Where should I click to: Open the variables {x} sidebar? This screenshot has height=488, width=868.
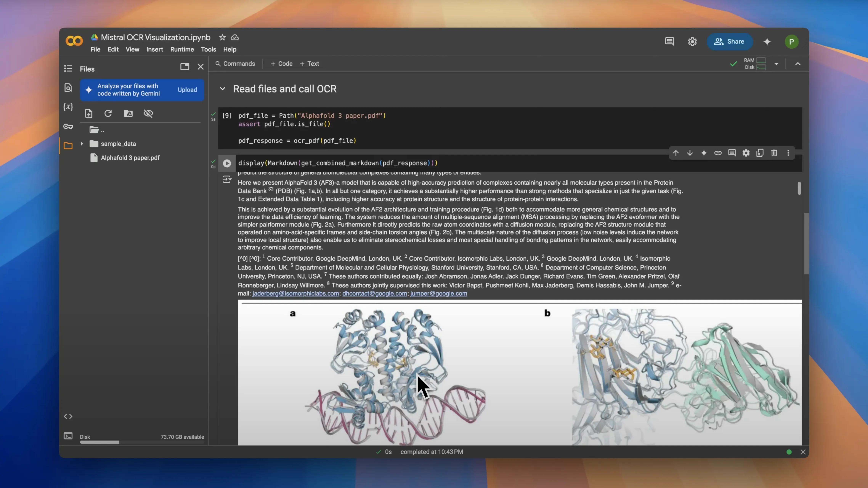click(68, 107)
